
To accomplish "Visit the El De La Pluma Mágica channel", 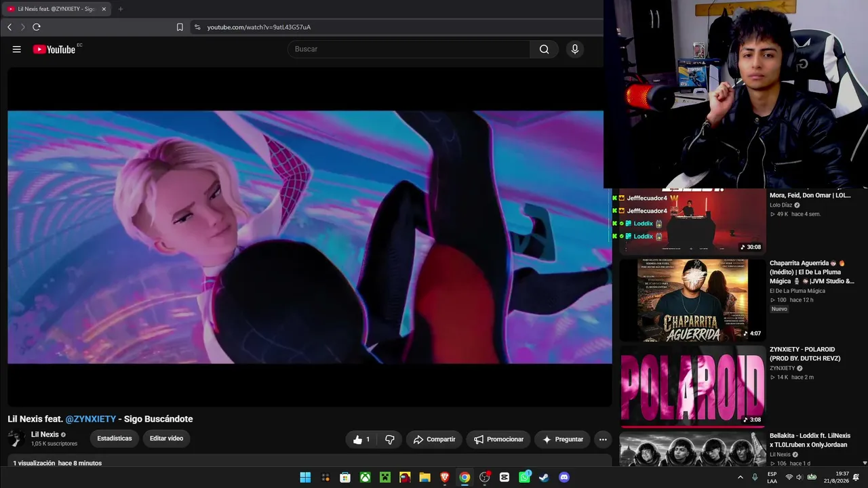I will click(797, 291).
